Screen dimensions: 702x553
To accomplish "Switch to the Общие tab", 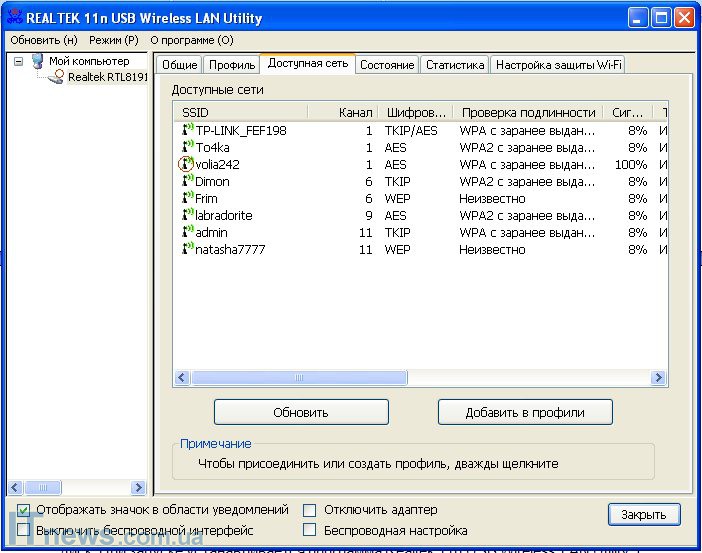I will point(180,65).
